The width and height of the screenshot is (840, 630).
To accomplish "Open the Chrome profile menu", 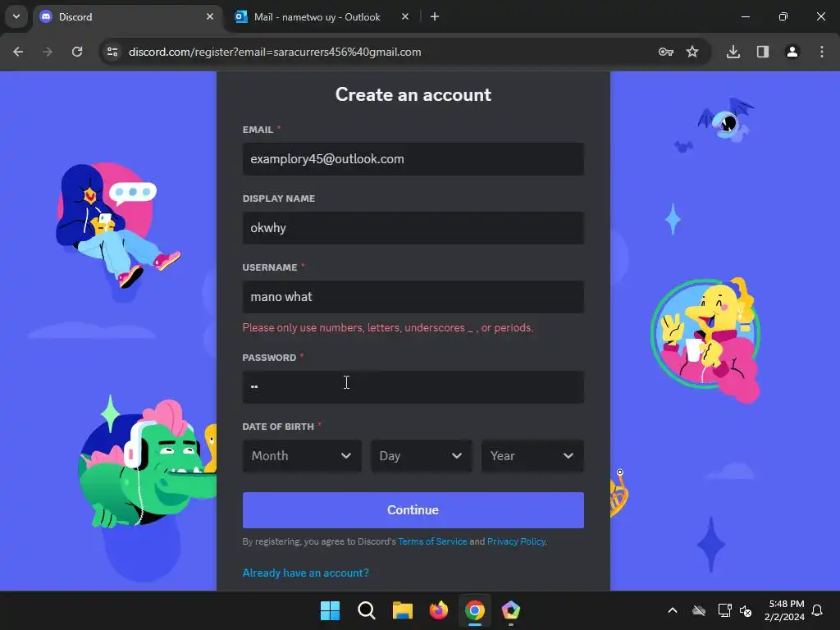I will [x=792, y=52].
